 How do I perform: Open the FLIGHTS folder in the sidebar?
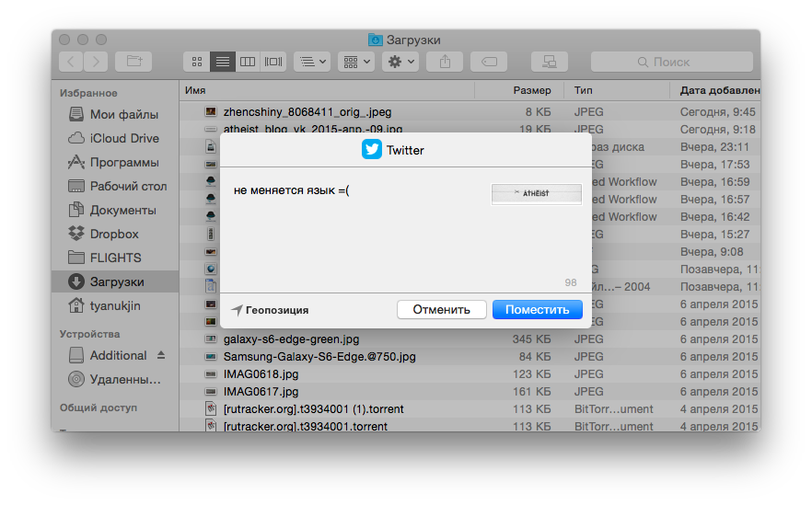coord(115,258)
